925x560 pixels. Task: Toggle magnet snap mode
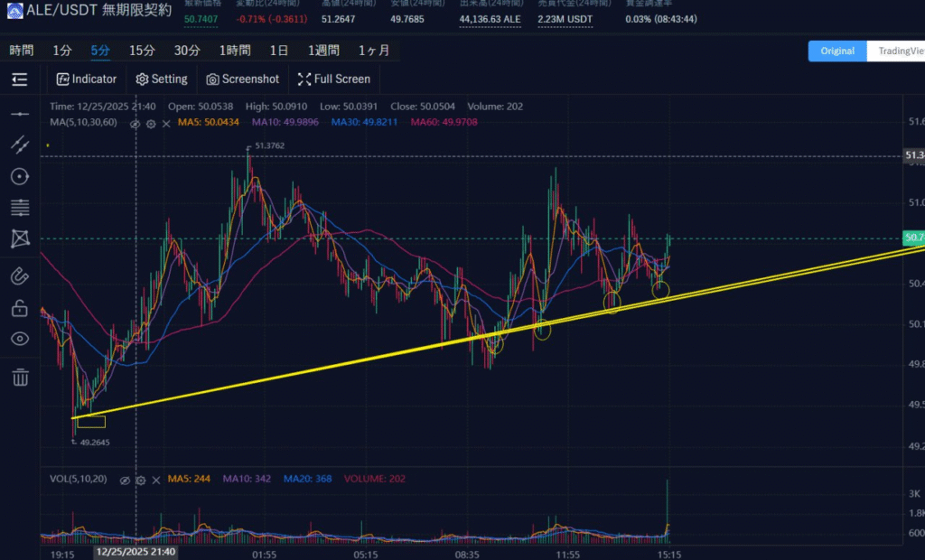[20, 276]
